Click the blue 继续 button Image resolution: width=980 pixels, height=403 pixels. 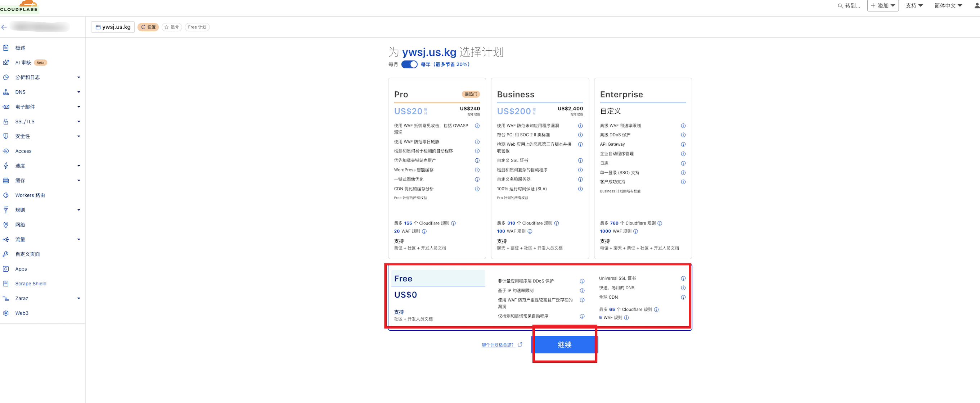[x=564, y=344]
